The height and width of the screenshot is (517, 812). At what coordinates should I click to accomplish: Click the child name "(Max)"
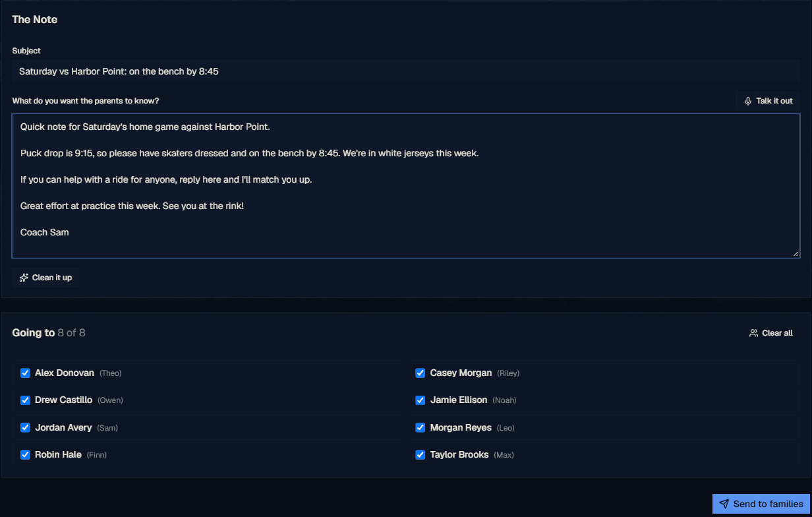(x=504, y=455)
